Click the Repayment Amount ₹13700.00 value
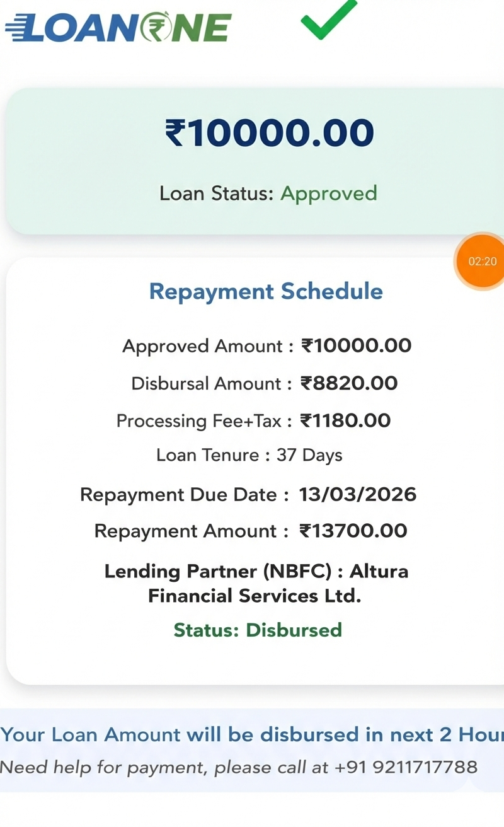Viewport: 504px width, 827px height. tap(353, 531)
